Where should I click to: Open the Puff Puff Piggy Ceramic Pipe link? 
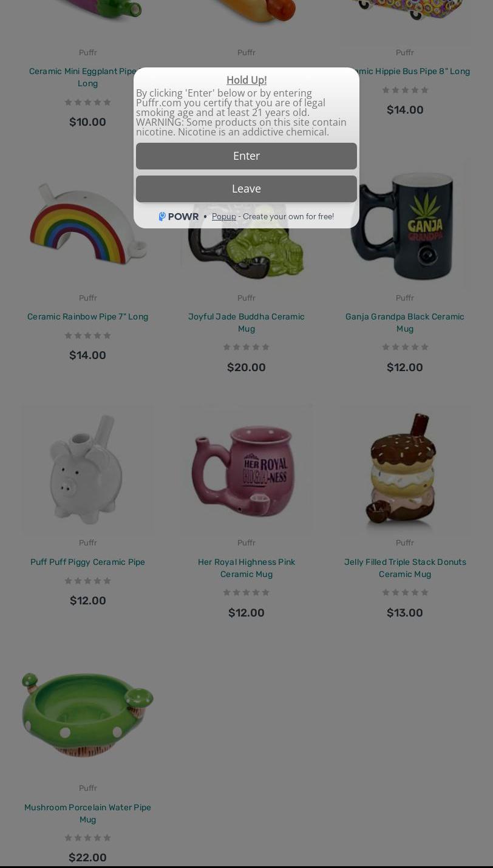click(87, 562)
